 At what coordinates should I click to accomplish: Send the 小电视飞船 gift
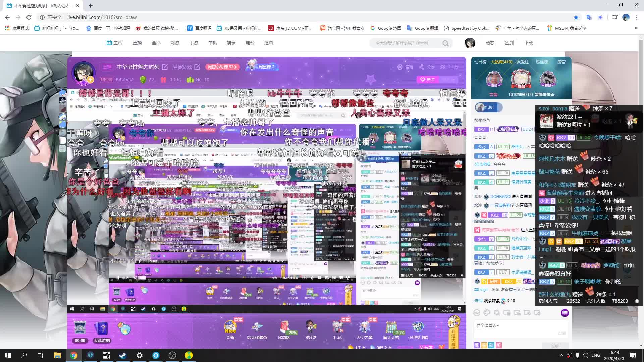418,329
